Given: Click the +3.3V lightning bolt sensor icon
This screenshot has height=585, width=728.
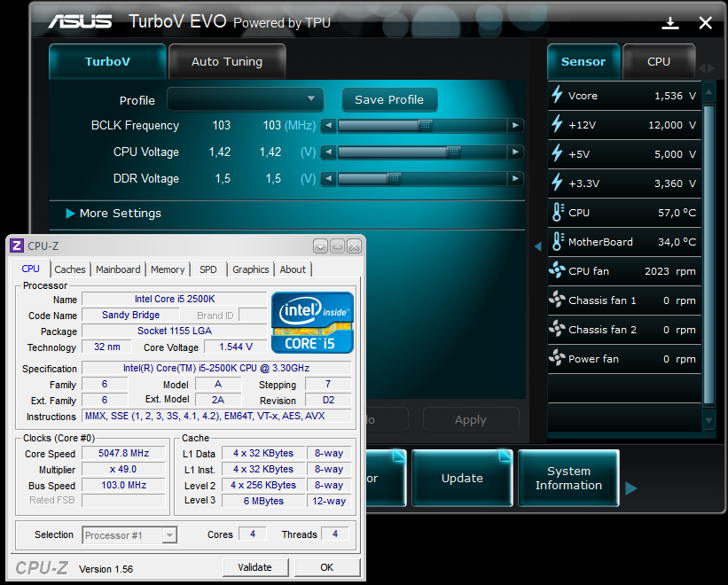Looking at the screenshot, I should [557, 183].
